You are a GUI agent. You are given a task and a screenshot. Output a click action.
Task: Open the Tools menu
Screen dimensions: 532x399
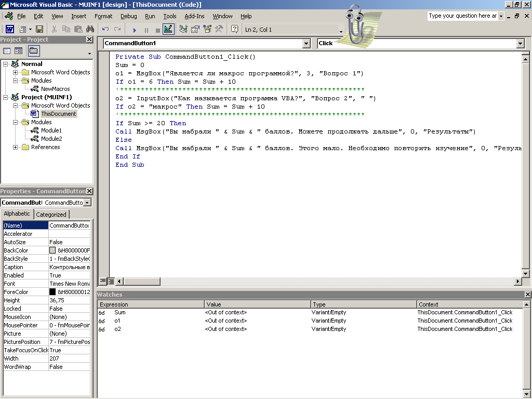click(x=170, y=16)
